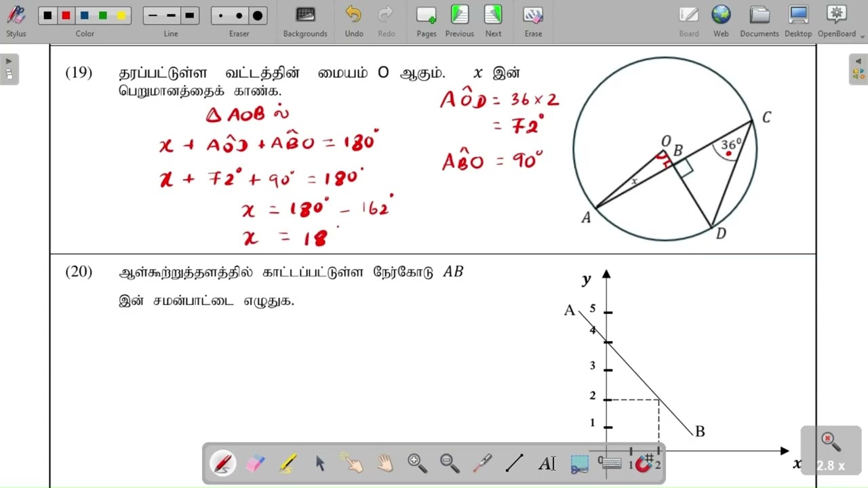Select the Zoom out magnifier tool

point(450,464)
